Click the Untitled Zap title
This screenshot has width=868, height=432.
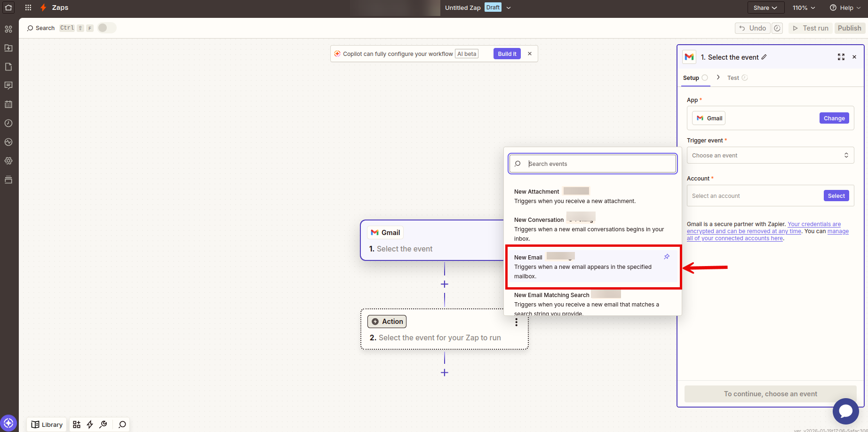(463, 8)
